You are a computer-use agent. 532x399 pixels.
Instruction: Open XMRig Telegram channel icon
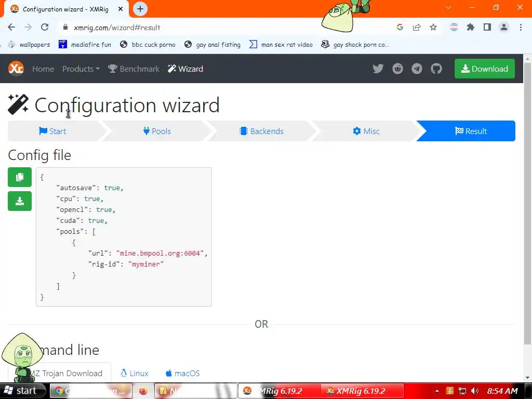point(417,69)
